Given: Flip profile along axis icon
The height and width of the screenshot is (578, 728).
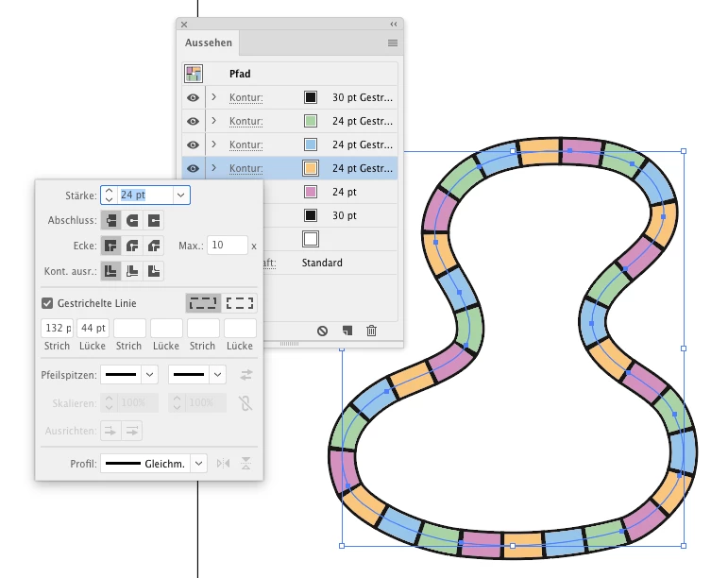Looking at the screenshot, I should [224, 464].
